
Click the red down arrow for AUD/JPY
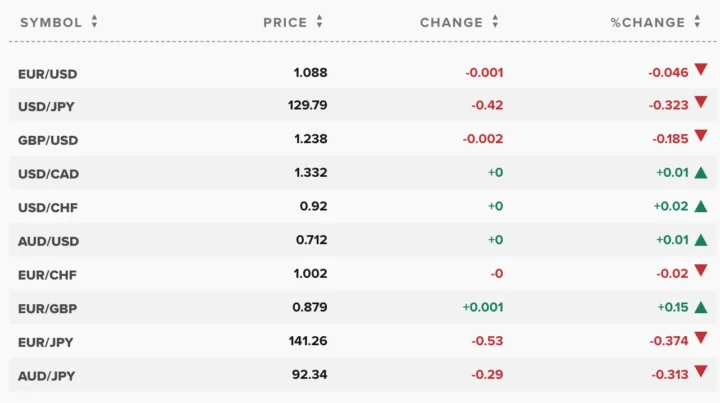(701, 371)
